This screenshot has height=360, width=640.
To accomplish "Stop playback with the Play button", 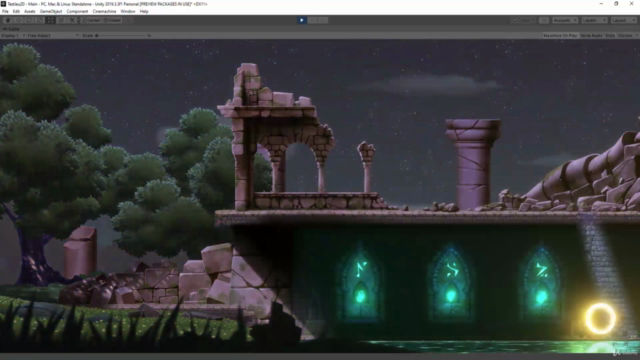I will tap(302, 20).
